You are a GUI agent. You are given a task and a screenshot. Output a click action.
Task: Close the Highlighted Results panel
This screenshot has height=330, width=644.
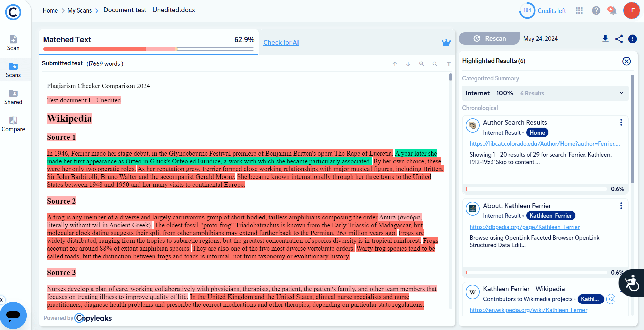627,61
